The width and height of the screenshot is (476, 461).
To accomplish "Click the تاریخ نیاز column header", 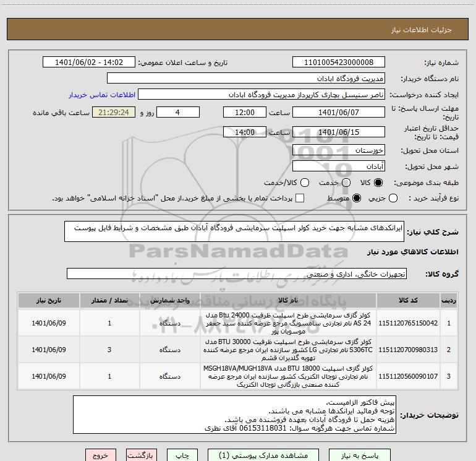I will [x=49, y=300].
